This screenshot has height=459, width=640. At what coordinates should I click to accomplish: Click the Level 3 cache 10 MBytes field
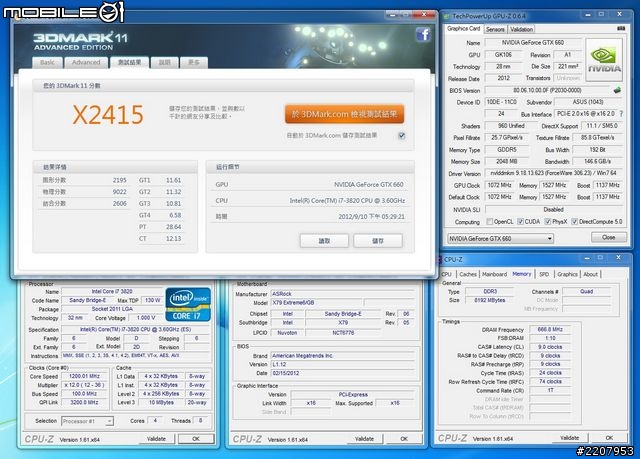(x=161, y=402)
